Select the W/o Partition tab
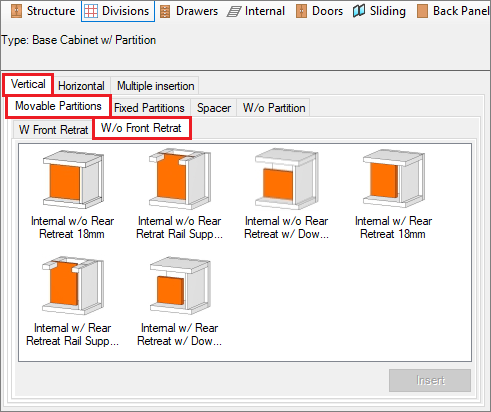The width and height of the screenshot is (491, 412). (274, 108)
